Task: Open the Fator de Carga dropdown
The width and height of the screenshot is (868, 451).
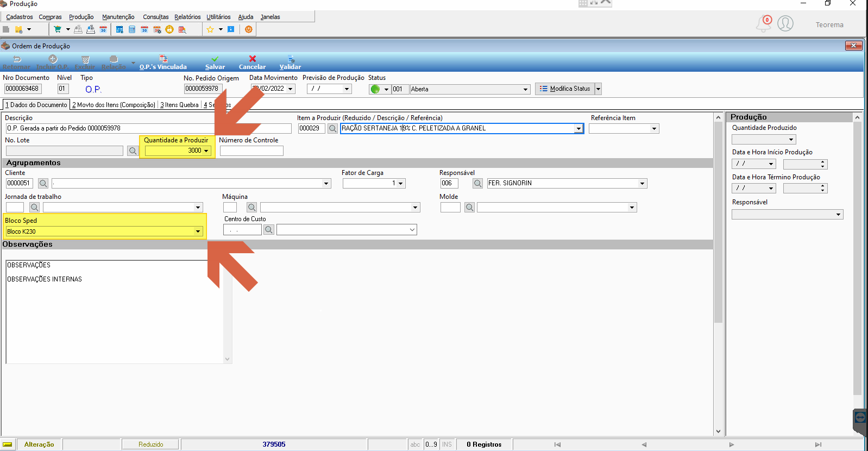Action: 401,184
